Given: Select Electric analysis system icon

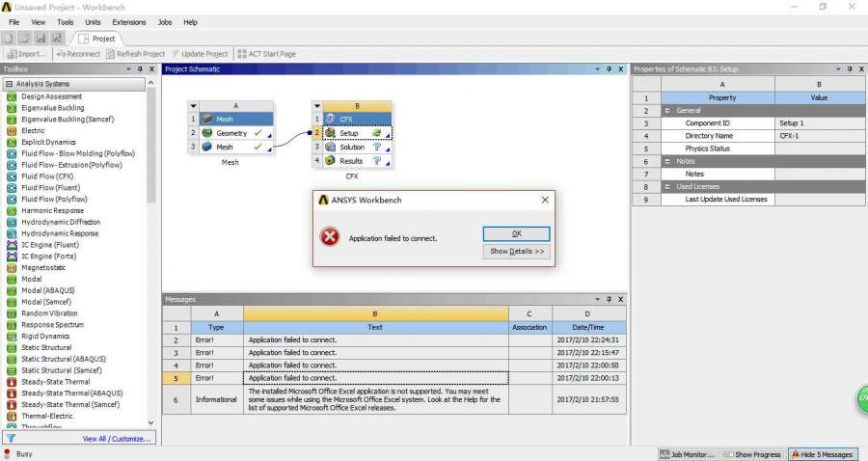Looking at the screenshot, I should click(x=11, y=130).
